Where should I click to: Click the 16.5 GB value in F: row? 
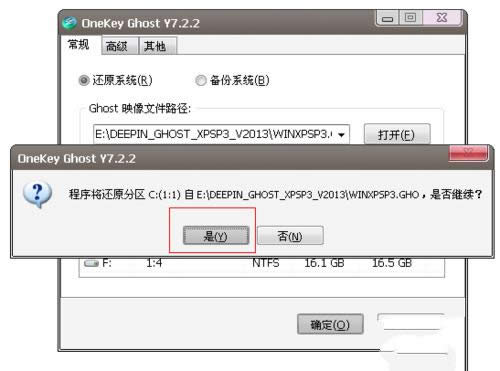(x=392, y=263)
